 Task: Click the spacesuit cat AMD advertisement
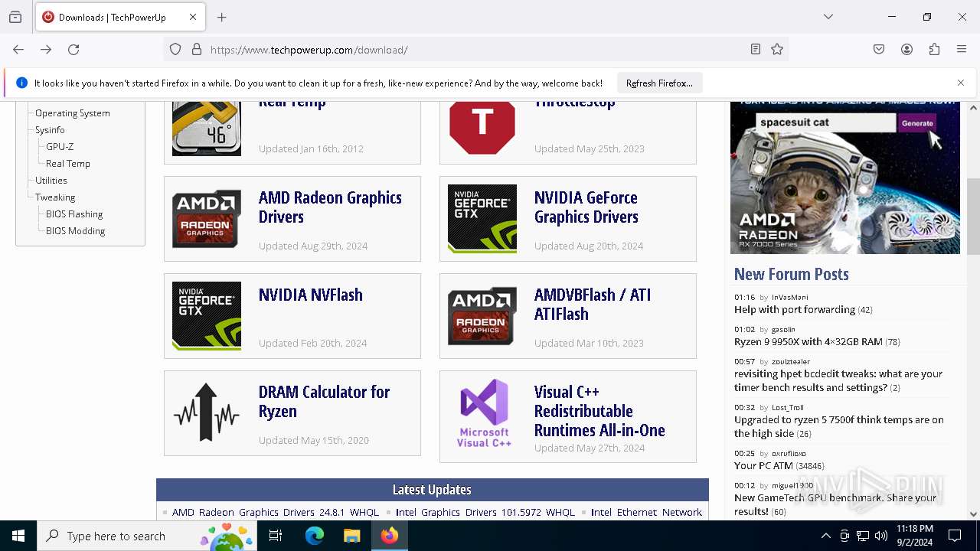845,178
